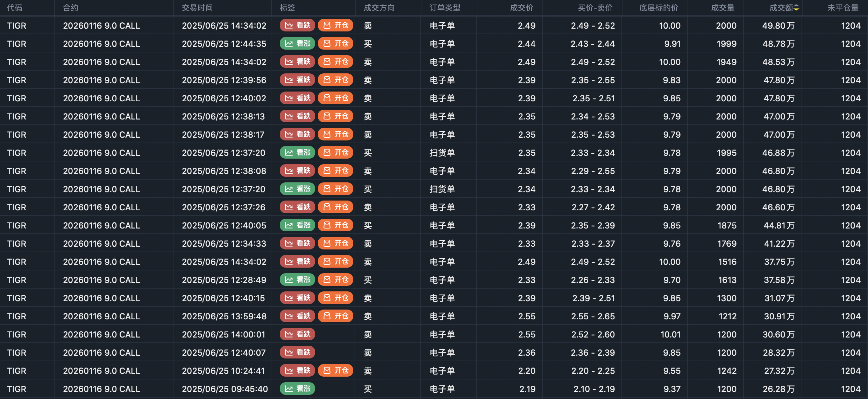
Task: Click the 底层标的价 column header
Action: tap(659, 8)
